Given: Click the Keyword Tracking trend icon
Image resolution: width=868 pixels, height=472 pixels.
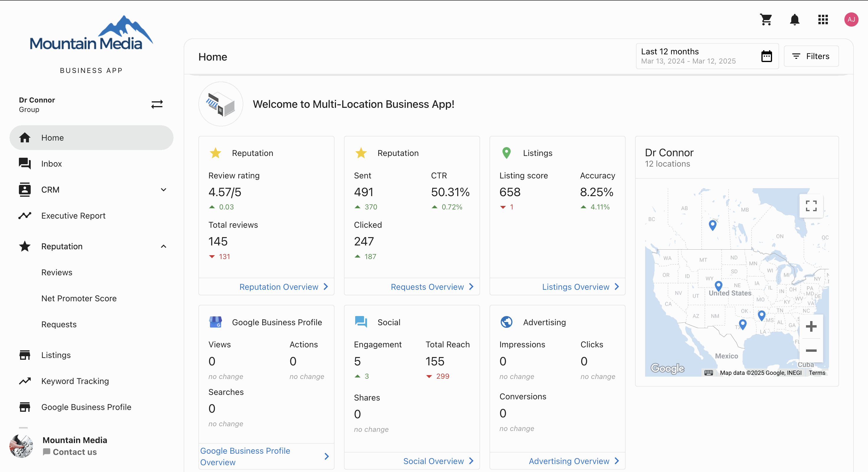Looking at the screenshot, I should 25,381.
